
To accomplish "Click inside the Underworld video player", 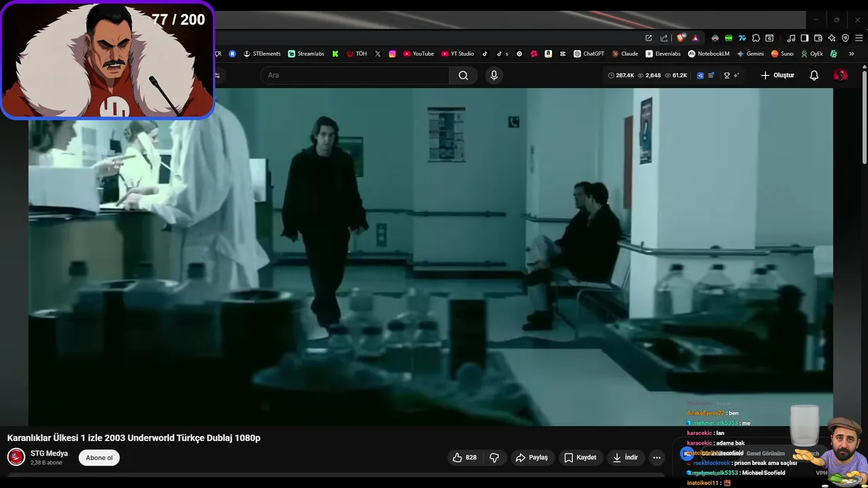I will click(x=431, y=257).
